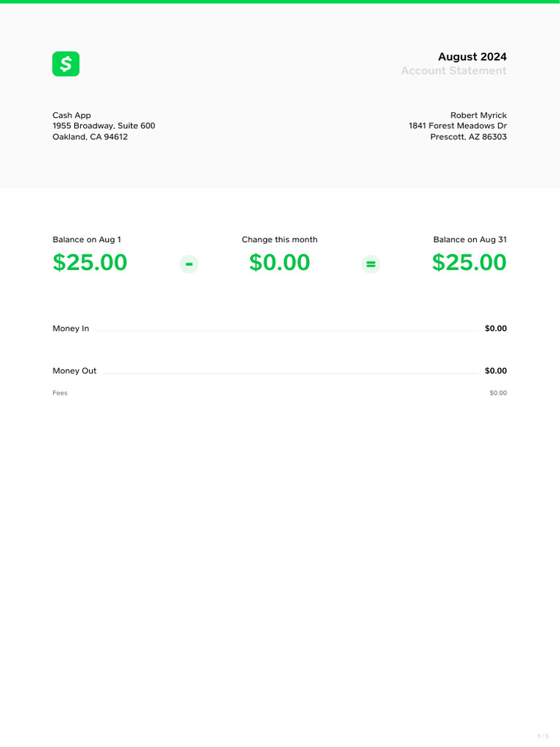Select the large green $0.00 change amount
The image size is (560, 747).
pos(279,263)
